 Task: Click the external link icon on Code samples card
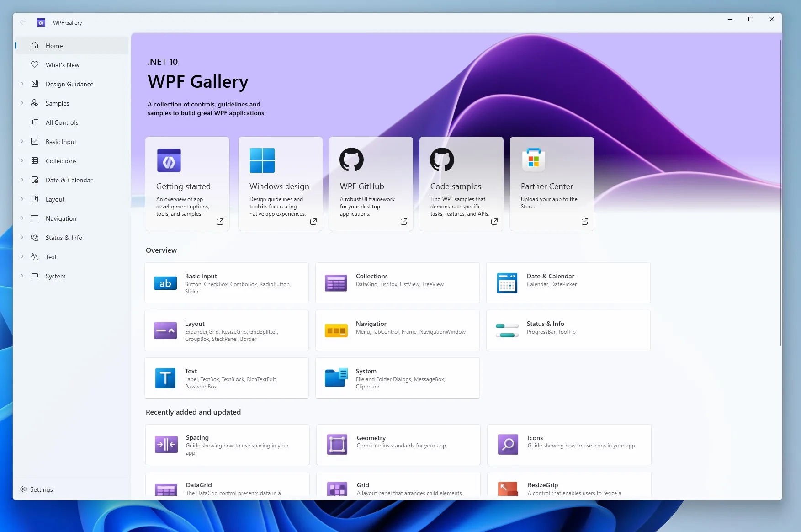coord(494,222)
